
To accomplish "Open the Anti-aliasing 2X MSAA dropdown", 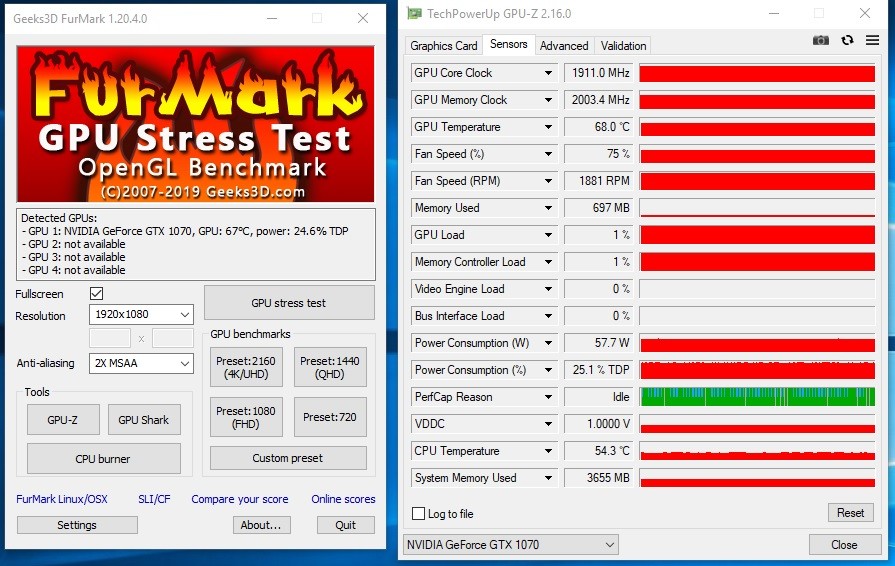I will tap(141, 363).
